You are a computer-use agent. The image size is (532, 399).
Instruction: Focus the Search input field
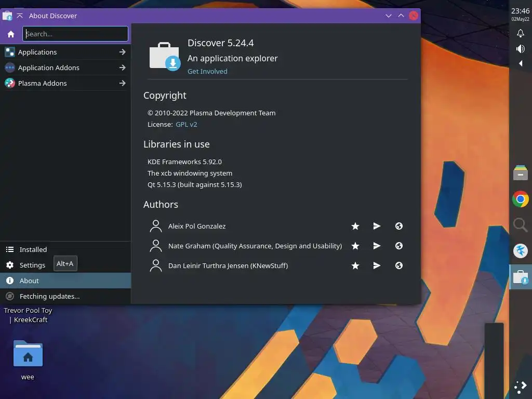pyautogui.click(x=75, y=34)
